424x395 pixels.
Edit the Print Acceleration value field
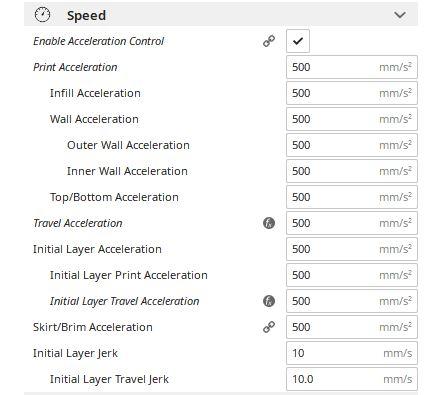click(x=352, y=67)
